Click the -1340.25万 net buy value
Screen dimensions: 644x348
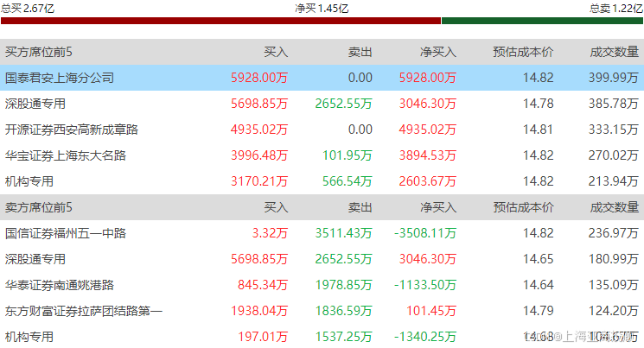[x=425, y=337]
